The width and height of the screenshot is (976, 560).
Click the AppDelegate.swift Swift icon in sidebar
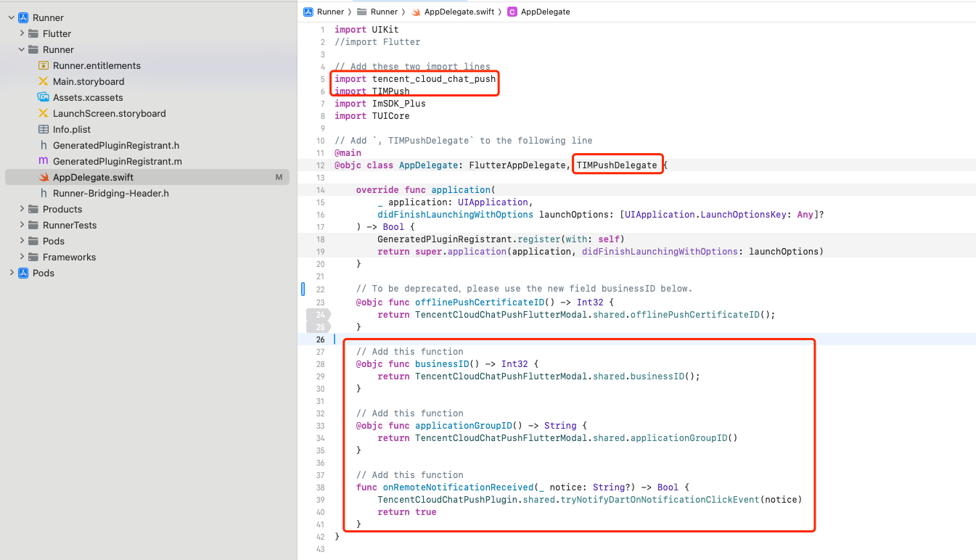[44, 177]
